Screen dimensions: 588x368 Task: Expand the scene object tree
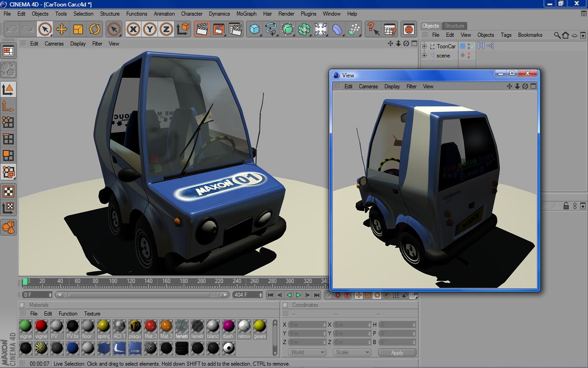coord(424,56)
